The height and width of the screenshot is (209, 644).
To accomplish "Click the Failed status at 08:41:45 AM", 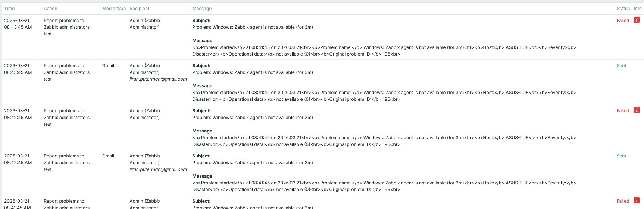I will click(x=623, y=201).
